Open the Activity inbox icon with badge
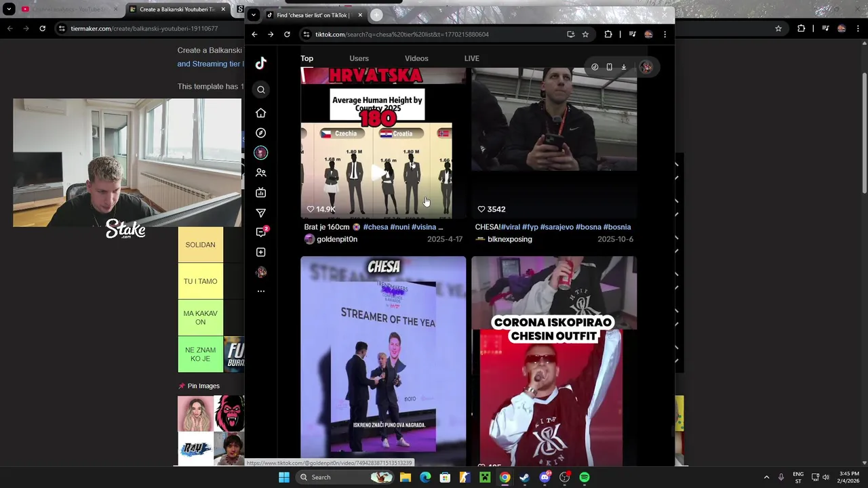The height and width of the screenshot is (488, 868). point(261,232)
